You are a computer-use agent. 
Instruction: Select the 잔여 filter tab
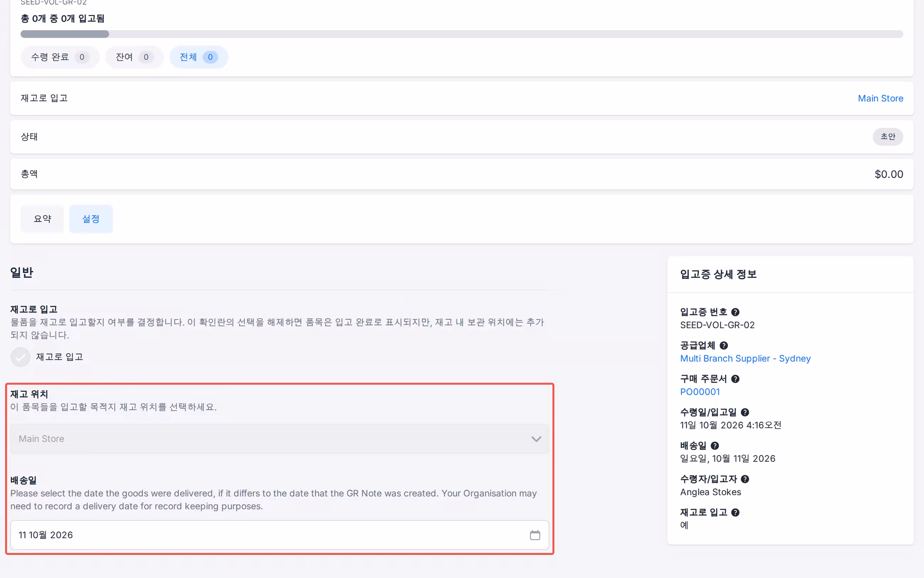coord(134,57)
